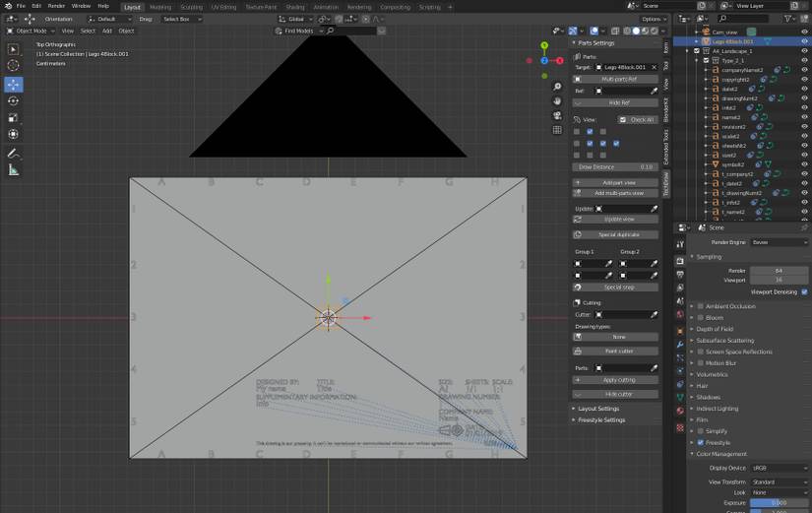Click the Apply cutting button
812x513 pixels.
618,380
